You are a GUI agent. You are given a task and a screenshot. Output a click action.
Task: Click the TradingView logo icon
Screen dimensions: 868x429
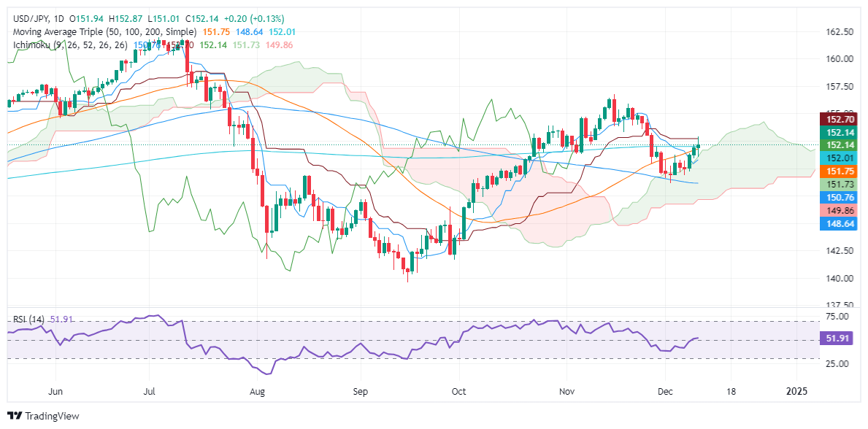point(14,415)
